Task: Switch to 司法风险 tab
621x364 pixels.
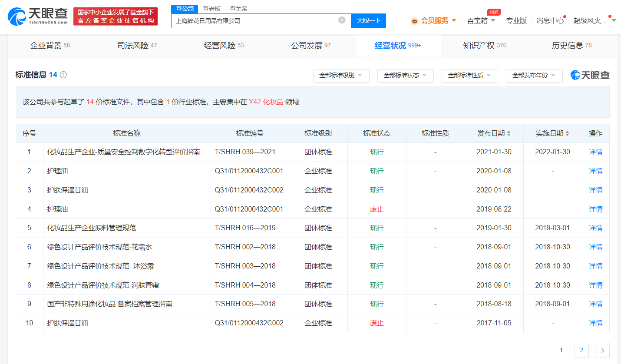Action: coord(137,46)
